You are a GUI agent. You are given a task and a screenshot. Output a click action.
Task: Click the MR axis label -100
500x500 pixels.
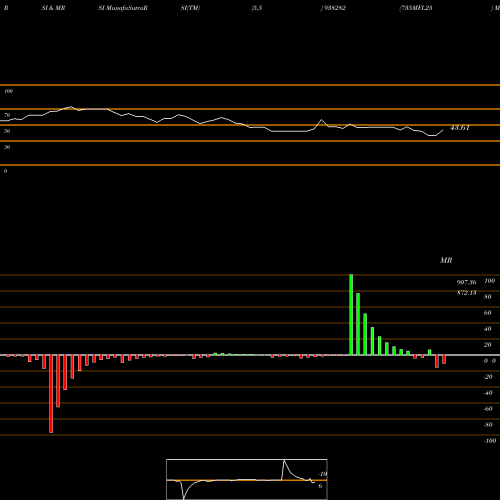tap(490, 441)
